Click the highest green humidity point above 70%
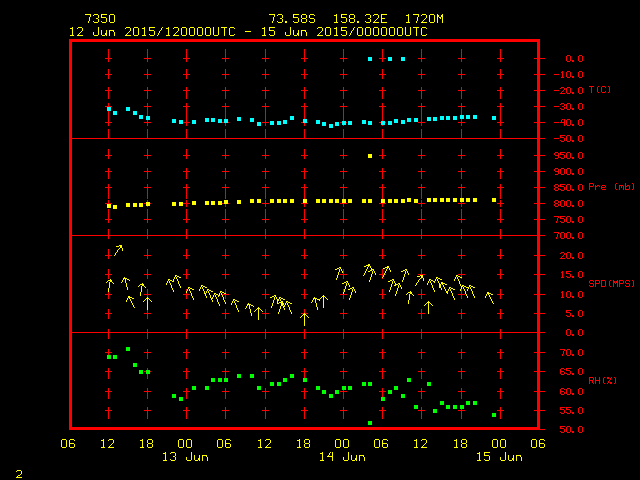 (128, 349)
